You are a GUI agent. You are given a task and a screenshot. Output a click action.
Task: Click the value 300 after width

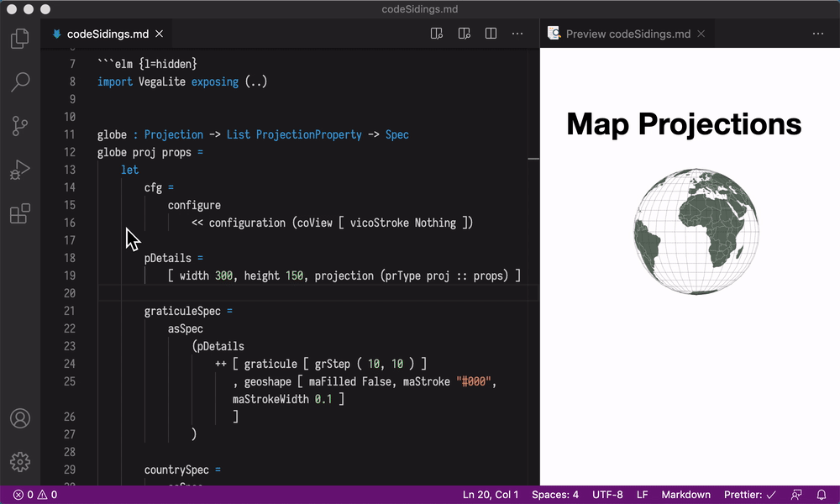(x=223, y=276)
